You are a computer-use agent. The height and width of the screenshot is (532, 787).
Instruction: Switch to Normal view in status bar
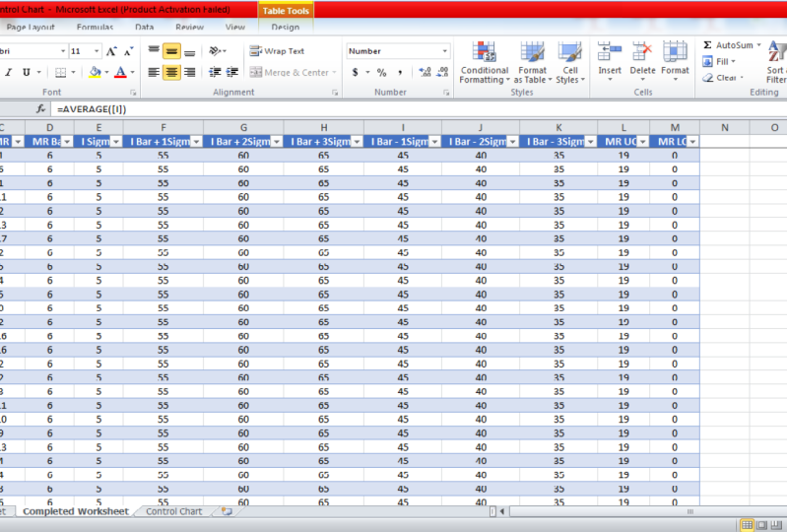click(747, 525)
